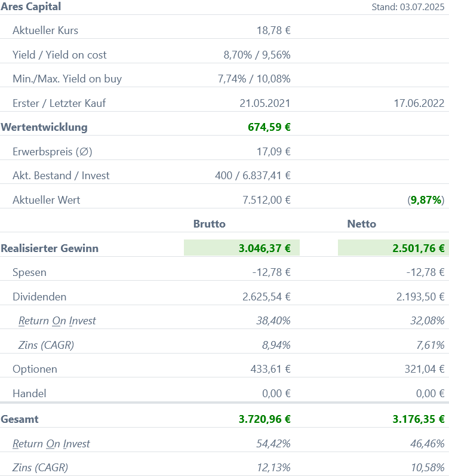
Task: Select gross dividends 2.625,54 €
Action: point(266,297)
